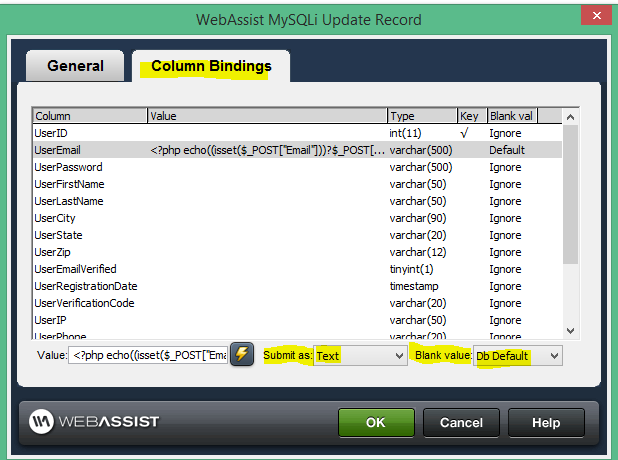Image resolution: width=618 pixels, height=460 pixels.
Task: Click the varchar(90) type cell
Action: click(418, 218)
